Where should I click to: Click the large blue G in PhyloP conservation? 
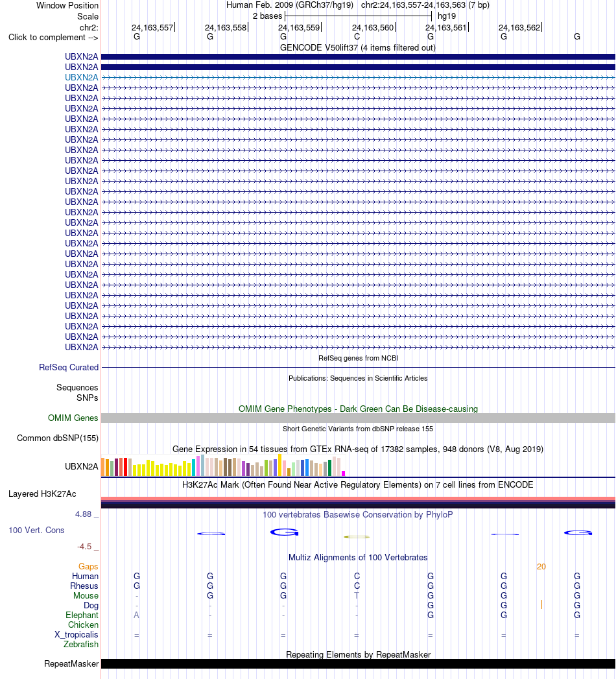(x=285, y=532)
